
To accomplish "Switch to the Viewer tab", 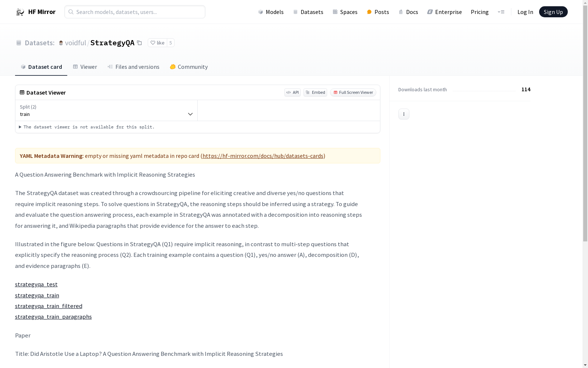I will [x=85, y=67].
